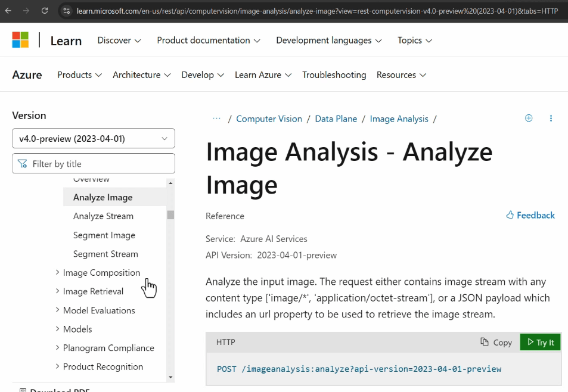Click the thumbs-up Feedback icon
The width and height of the screenshot is (568, 392).
(x=510, y=215)
